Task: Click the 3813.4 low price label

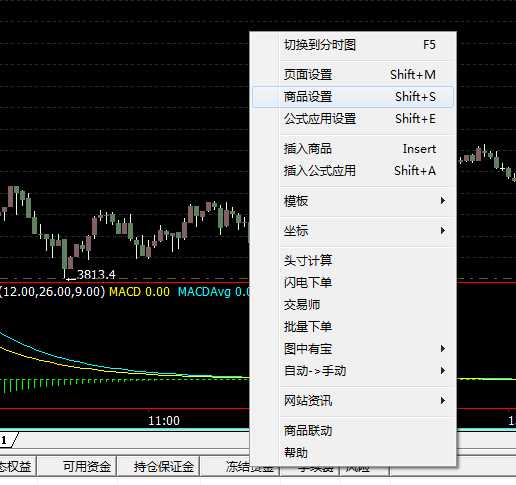Action: pyautogui.click(x=96, y=275)
